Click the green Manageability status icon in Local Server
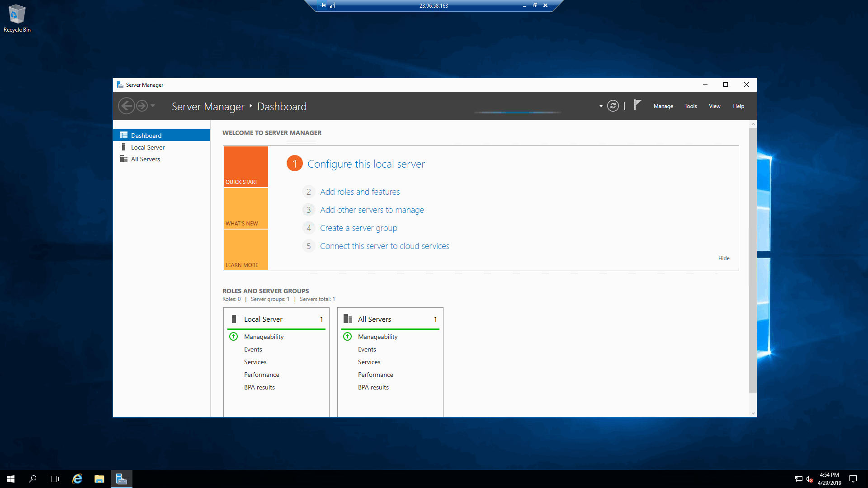Viewport: 868px width, 488px height. 234,337
